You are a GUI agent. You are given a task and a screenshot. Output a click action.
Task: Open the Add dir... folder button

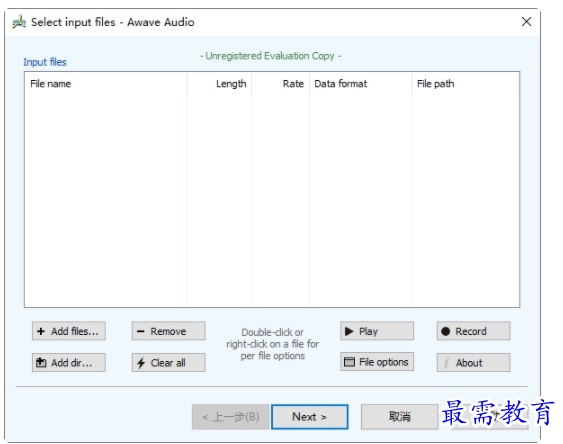[69, 363]
